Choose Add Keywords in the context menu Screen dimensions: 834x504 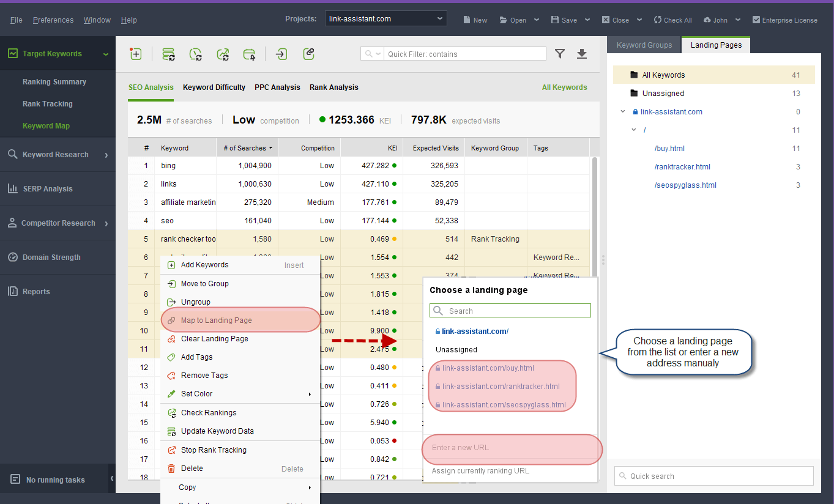coord(240,265)
